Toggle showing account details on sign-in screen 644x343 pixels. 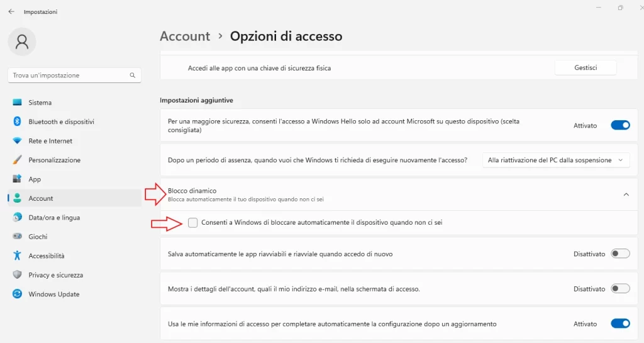(x=620, y=289)
